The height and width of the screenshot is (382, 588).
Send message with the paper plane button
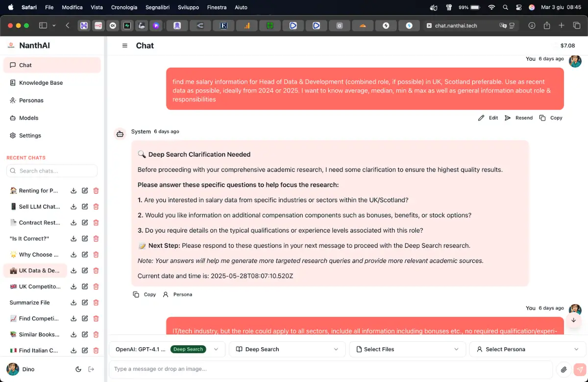(x=580, y=369)
